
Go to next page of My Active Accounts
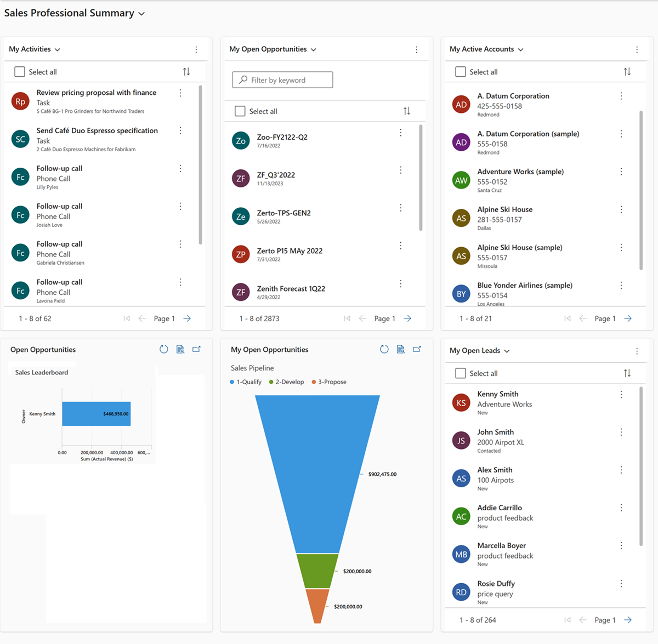(627, 318)
